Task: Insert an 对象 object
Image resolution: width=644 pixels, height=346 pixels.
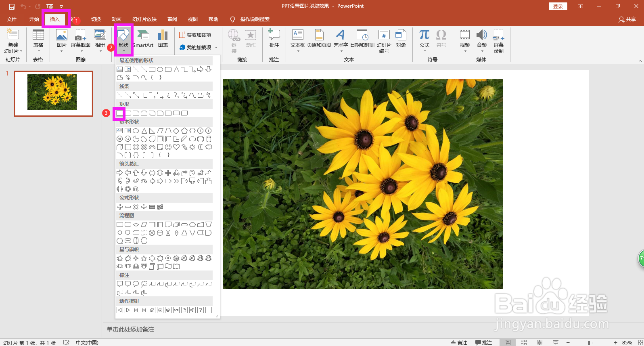Action: pos(401,39)
